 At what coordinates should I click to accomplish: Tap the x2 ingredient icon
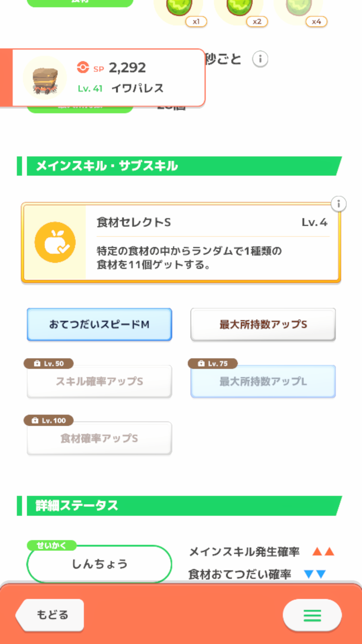point(239,7)
